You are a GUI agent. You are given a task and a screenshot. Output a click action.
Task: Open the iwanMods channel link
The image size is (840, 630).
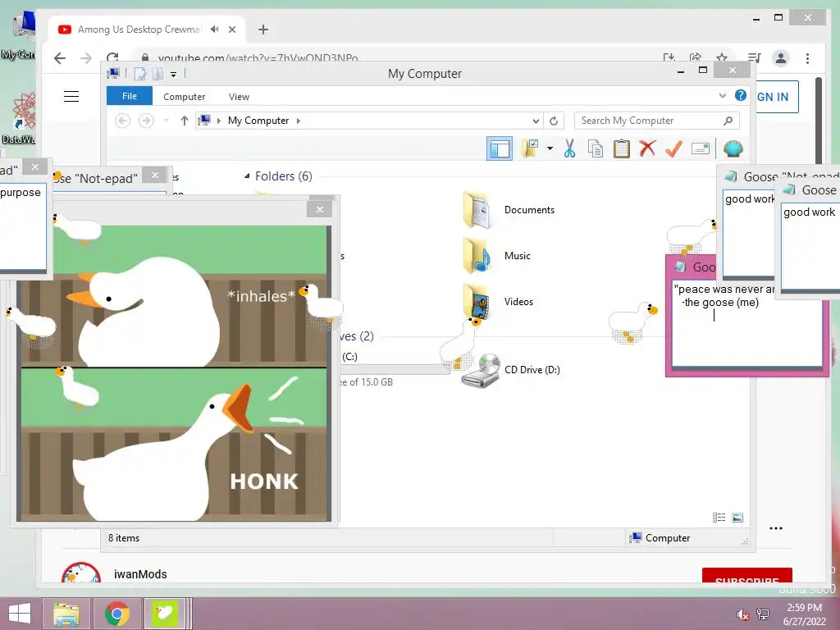[x=140, y=574]
